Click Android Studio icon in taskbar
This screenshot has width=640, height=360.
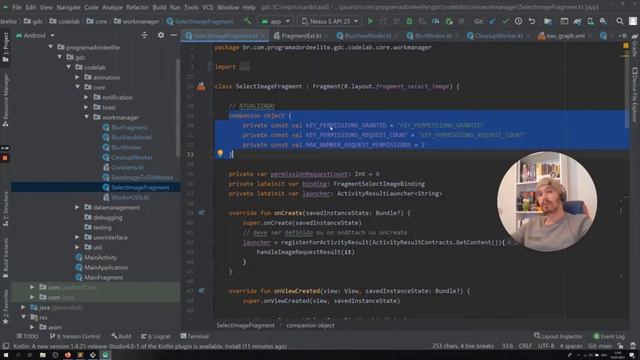click(x=105, y=355)
